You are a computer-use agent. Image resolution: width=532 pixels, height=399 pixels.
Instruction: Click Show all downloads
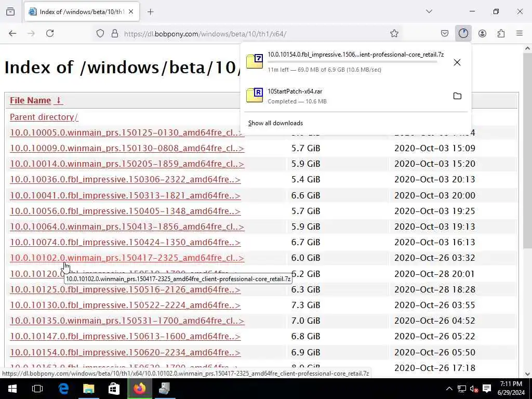tap(275, 123)
